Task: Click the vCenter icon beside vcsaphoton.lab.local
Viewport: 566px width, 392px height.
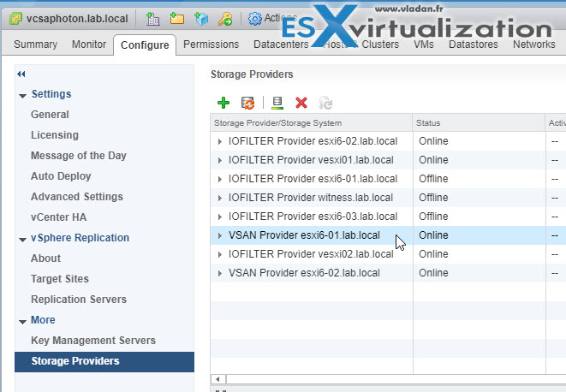Action: coord(15,19)
